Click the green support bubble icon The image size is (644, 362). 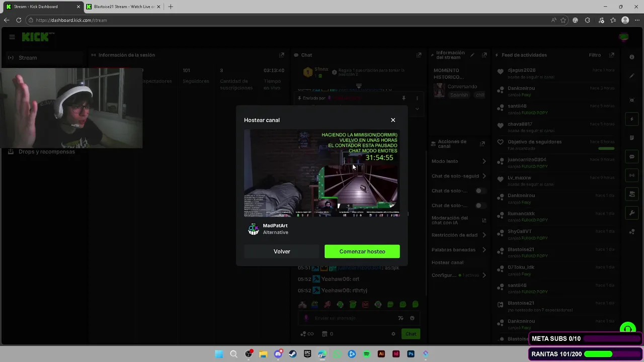(x=627, y=330)
